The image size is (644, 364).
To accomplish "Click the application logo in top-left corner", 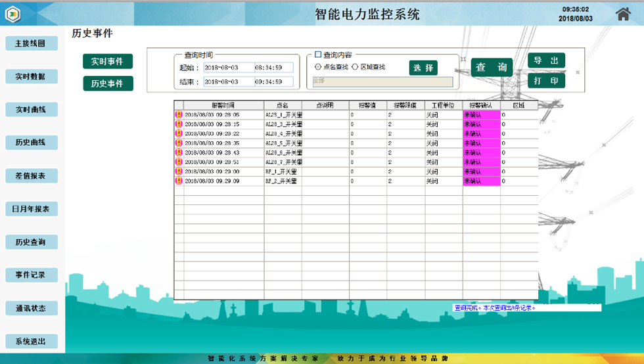I will click(14, 14).
